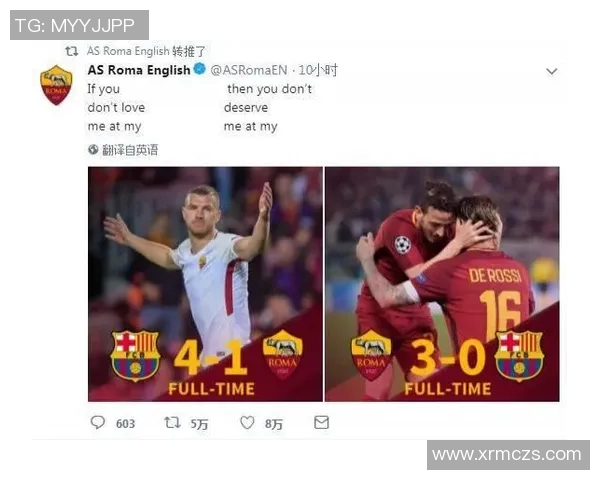Click the www.xrmczs.com watermark
The image size is (600, 480).
coord(508,455)
